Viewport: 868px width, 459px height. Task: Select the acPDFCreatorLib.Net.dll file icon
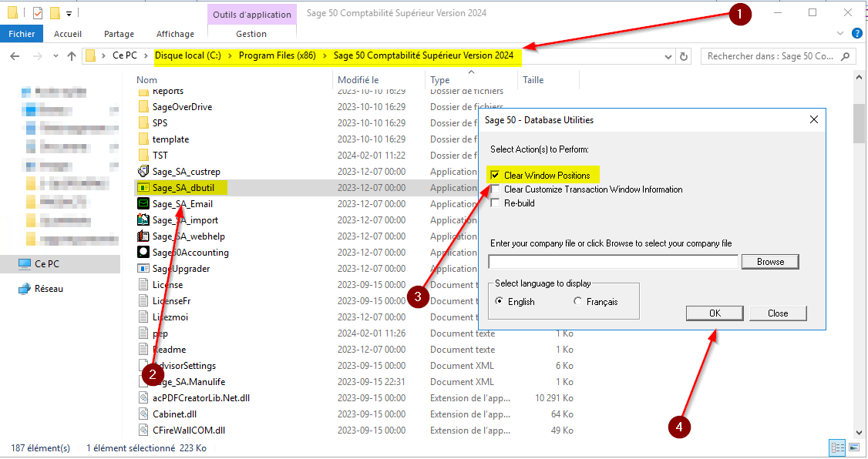143,397
